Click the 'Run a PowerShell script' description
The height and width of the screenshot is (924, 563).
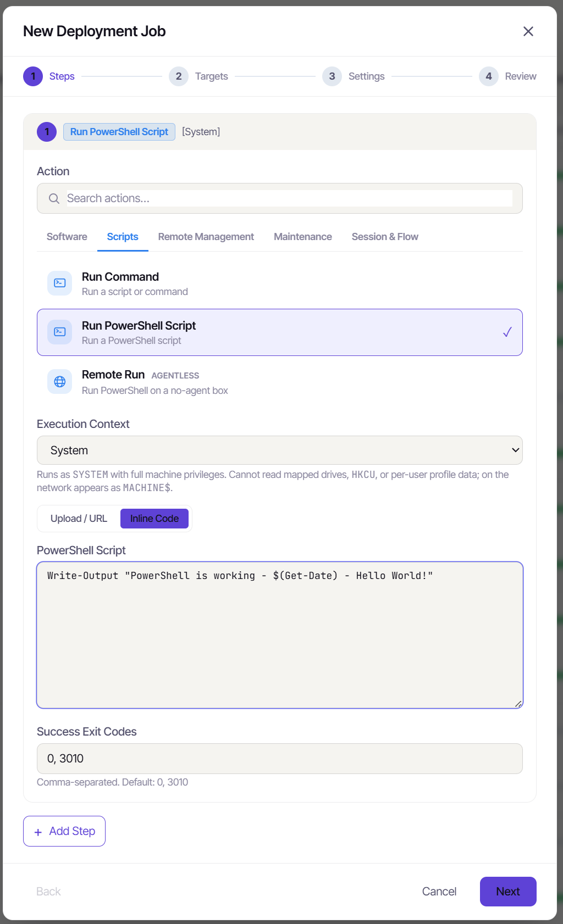pyautogui.click(x=131, y=341)
